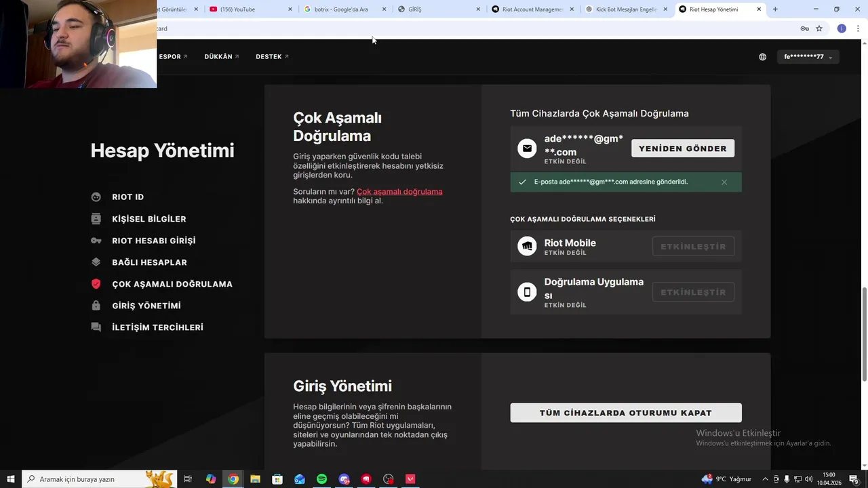Click the volume speaker tray icon

pyautogui.click(x=810, y=479)
